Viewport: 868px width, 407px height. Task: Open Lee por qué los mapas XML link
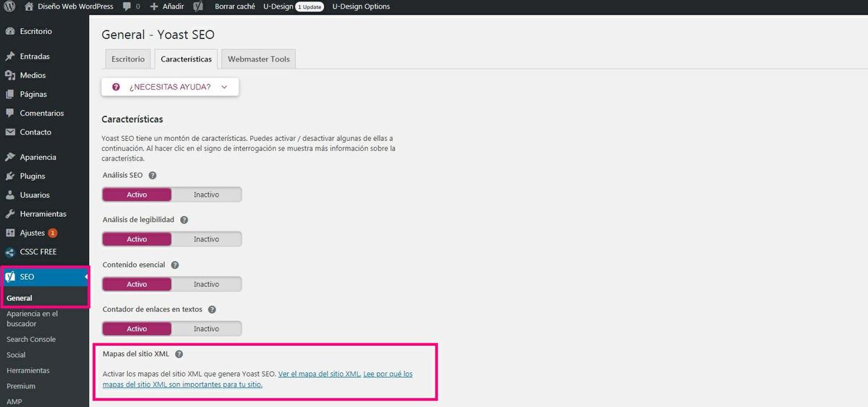tap(258, 380)
